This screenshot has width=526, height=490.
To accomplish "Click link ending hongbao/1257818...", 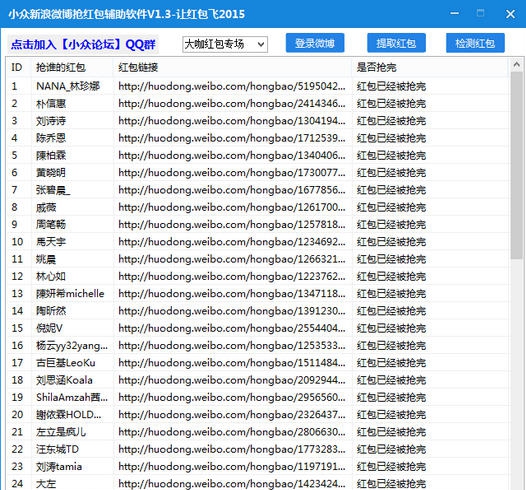I will coord(232,225).
